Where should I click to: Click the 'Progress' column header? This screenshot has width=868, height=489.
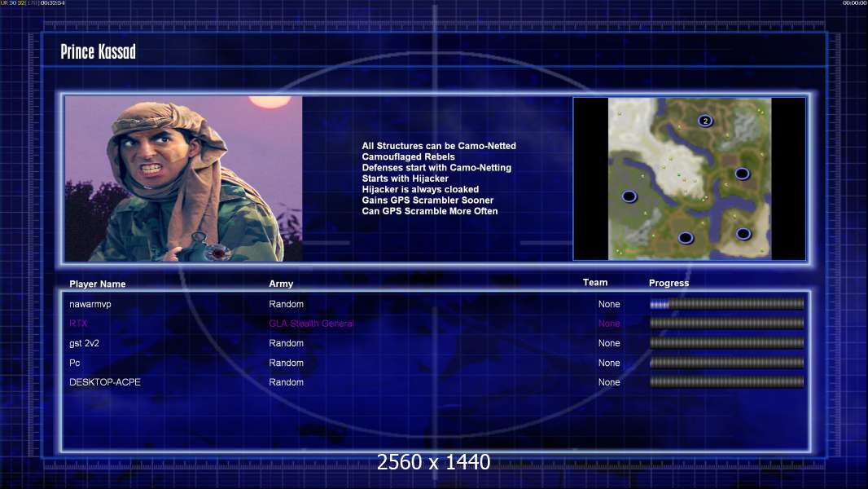669,283
